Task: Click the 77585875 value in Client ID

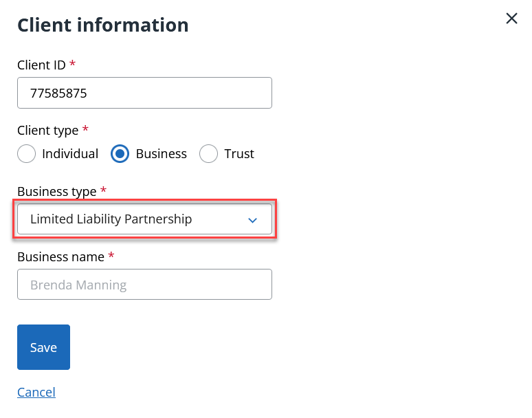Action: [58, 93]
